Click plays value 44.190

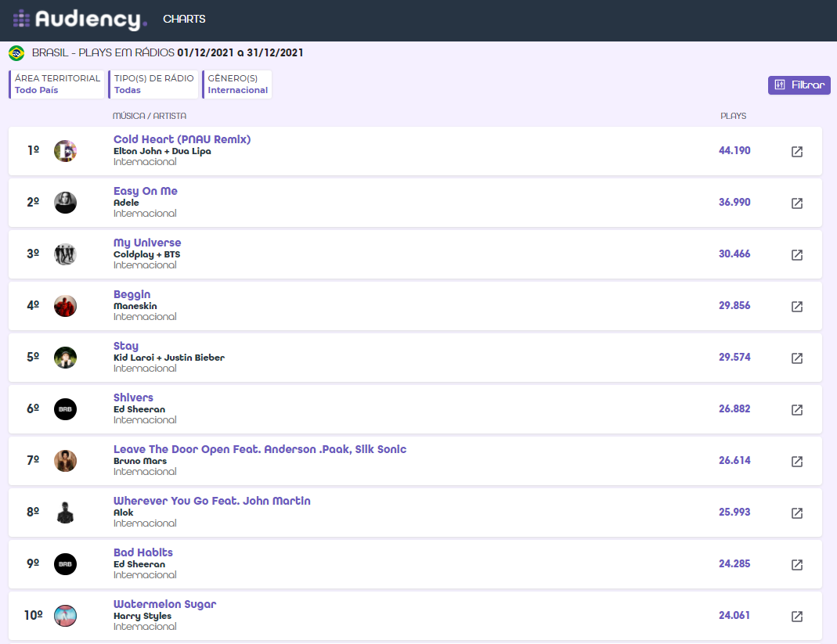(734, 151)
